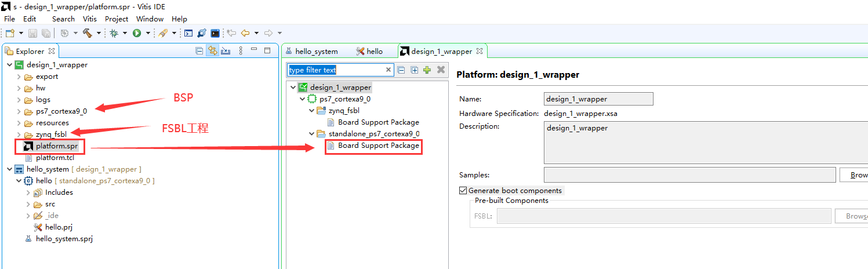Click the gray X delete domain icon
The image size is (868, 269).
[441, 70]
